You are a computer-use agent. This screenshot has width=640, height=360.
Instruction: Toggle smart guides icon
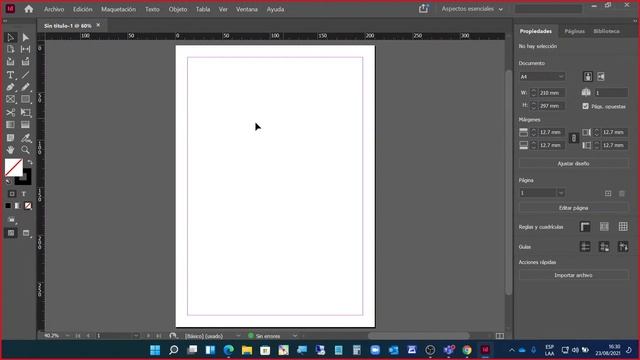click(623, 247)
